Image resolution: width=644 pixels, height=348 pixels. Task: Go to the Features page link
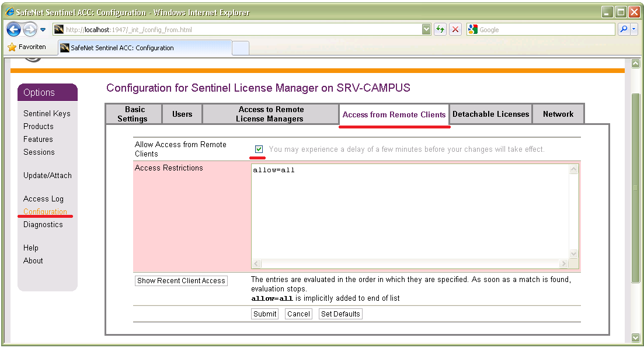(x=38, y=140)
